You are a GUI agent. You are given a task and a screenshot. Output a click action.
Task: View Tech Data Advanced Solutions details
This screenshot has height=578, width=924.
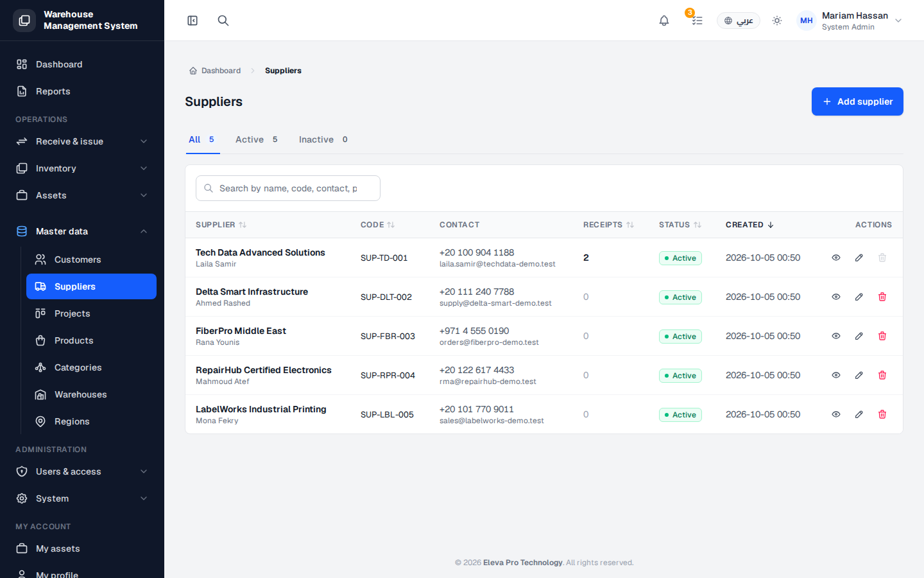pyautogui.click(x=836, y=258)
